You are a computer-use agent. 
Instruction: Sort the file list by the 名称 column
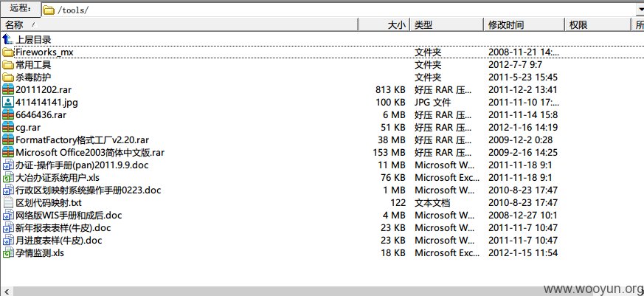click(x=179, y=25)
